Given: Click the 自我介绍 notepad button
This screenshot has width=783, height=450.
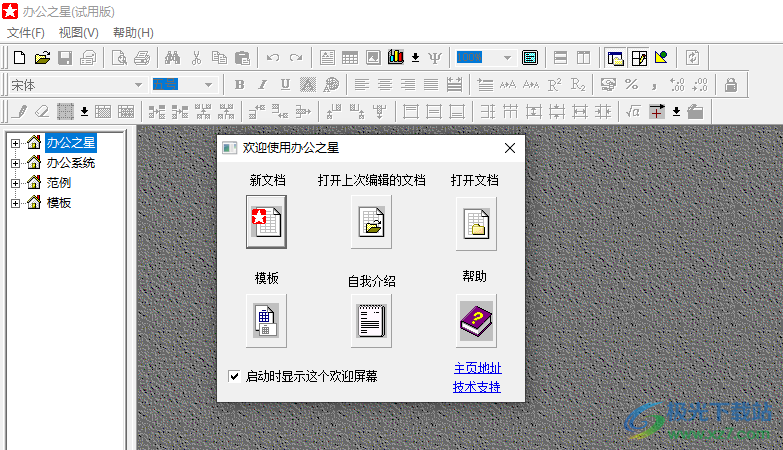Looking at the screenshot, I should (371, 321).
